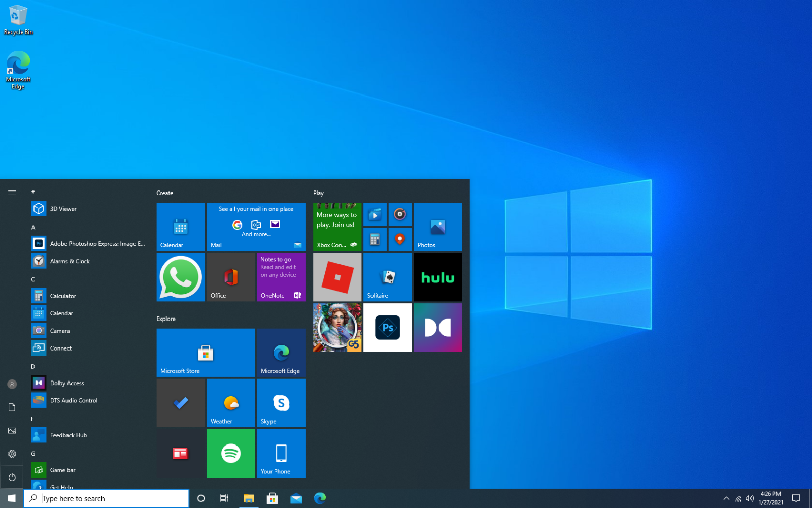The image size is (812, 508).
Task: Launch the Skype tile
Action: [x=281, y=403]
